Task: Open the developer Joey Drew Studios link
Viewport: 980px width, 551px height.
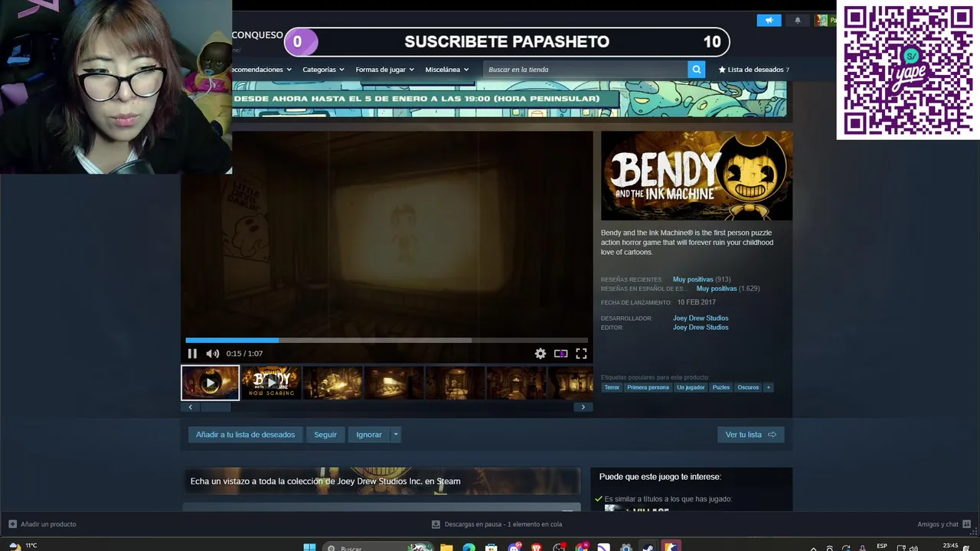Action: 701,318
